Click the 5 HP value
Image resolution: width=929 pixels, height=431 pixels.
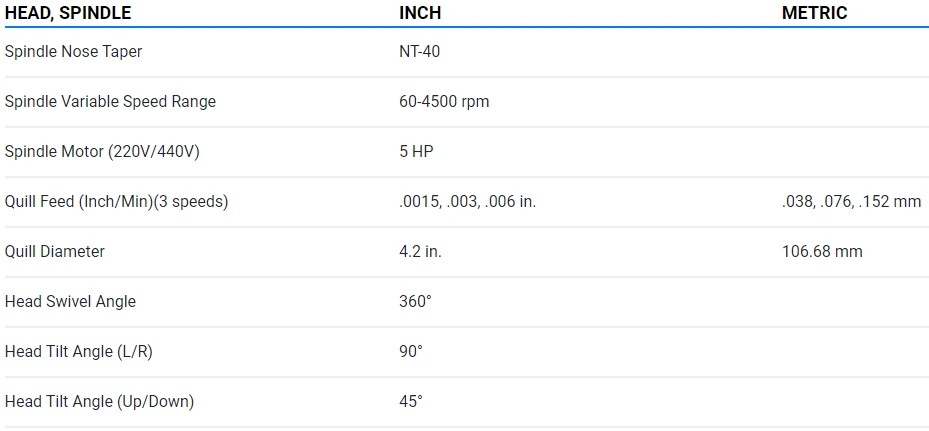pos(416,151)
